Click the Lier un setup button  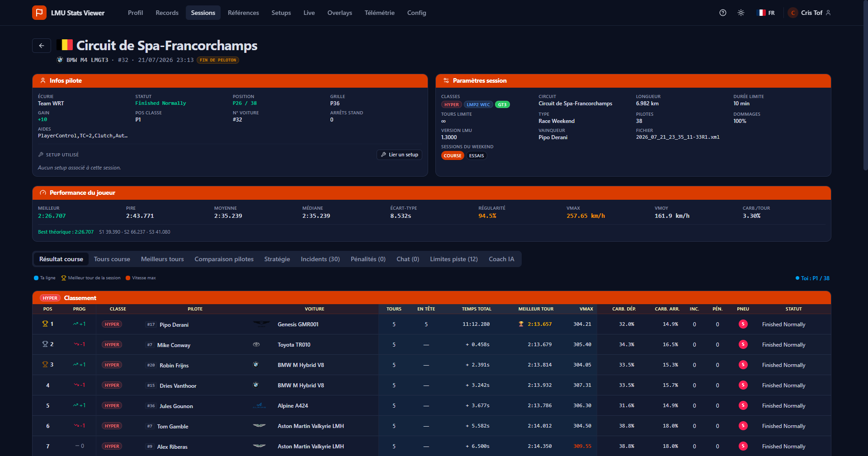[x=399, y=155]
